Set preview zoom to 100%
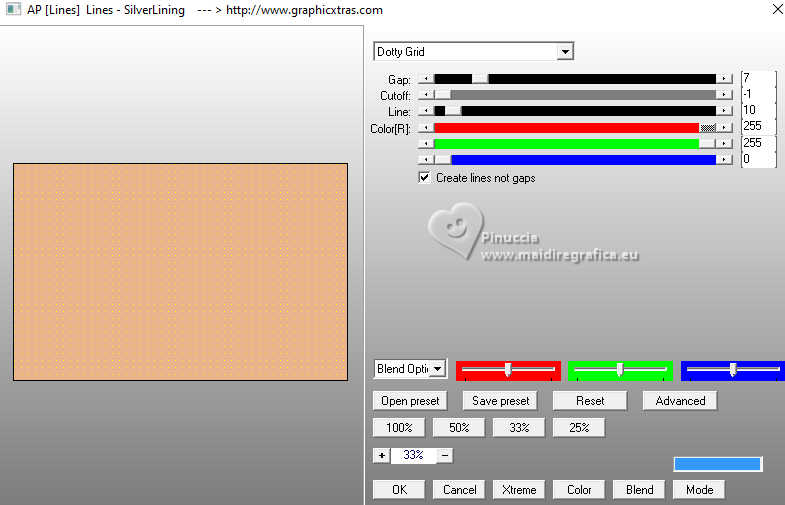Image resolution: width=785 pixels, height=505 pixels. coord(399,428)
